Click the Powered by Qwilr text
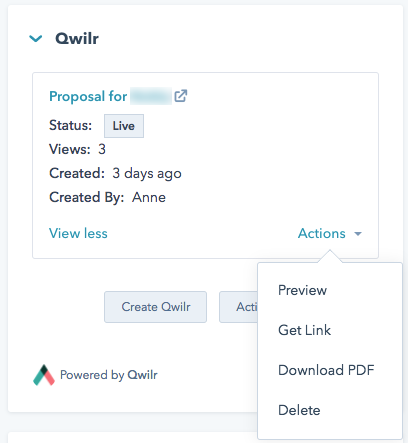Image resolution: width=408 pixels, height=443 pixels. [109, 375]
